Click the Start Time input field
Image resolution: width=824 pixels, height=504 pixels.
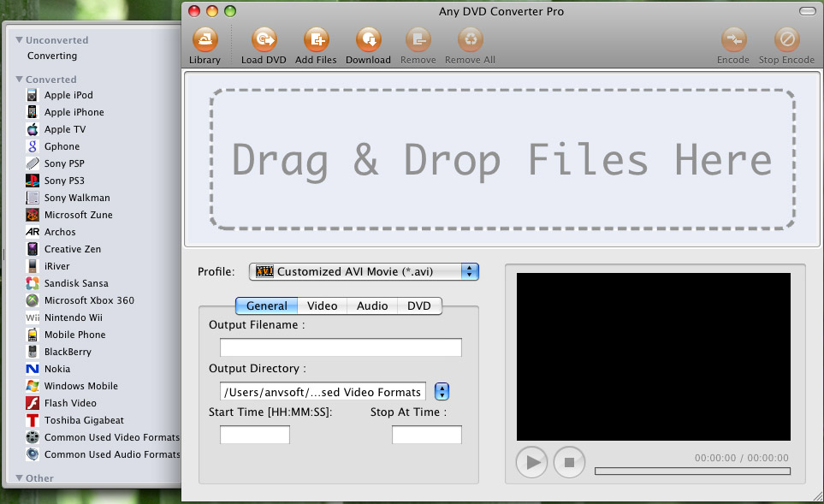pyautogui.click(x=255, y=435)
